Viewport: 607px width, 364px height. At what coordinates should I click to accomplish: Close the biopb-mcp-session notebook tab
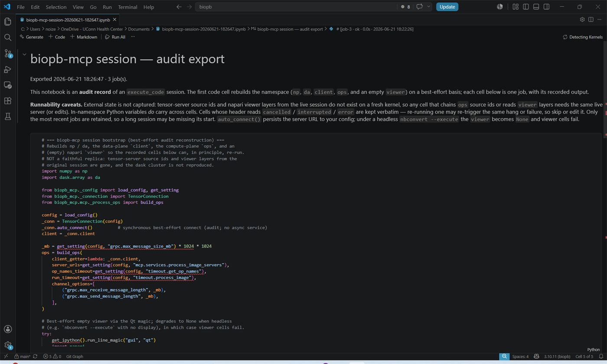(115, 20)
